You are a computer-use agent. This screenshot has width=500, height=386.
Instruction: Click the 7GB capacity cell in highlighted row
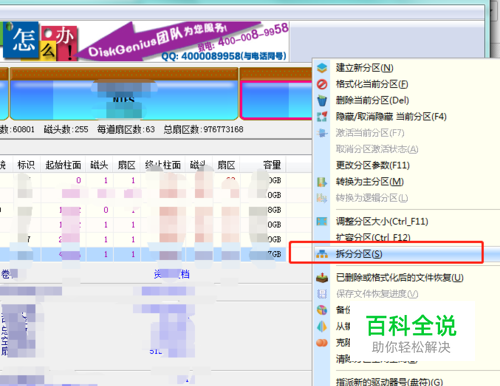[274, 254]
